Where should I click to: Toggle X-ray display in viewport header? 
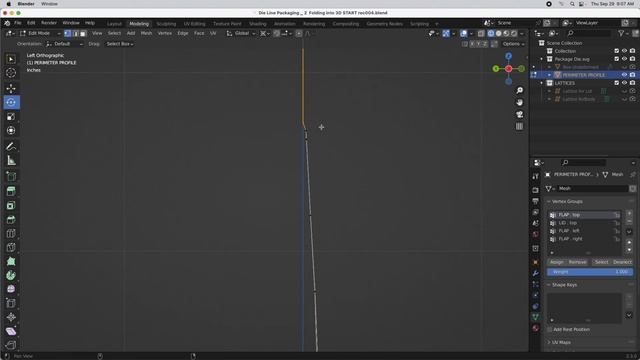coord(481,33)
